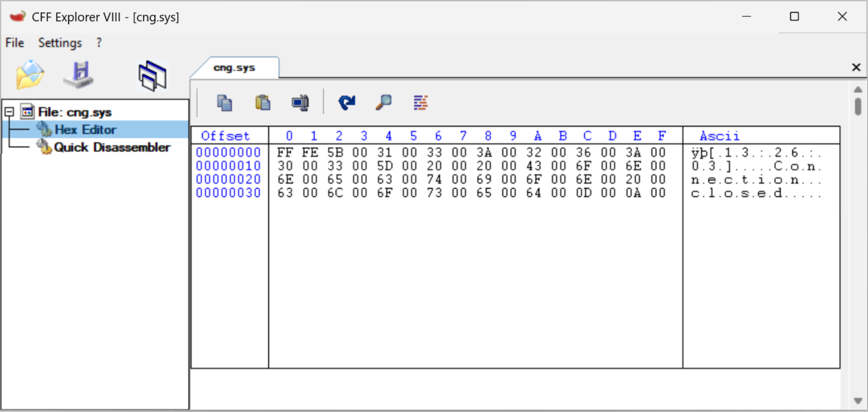Select Quick Disassembler in the sidebar

112,147
